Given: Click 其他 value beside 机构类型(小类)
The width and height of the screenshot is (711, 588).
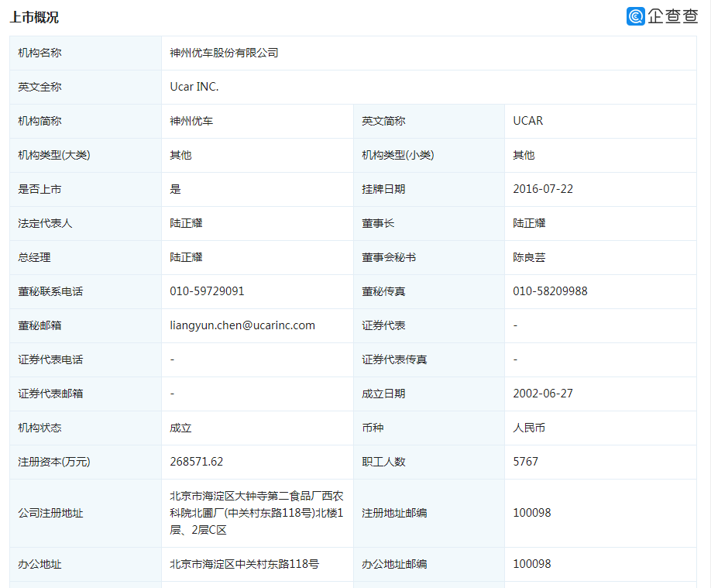Looking at the screenshot, I should [524, 155].
